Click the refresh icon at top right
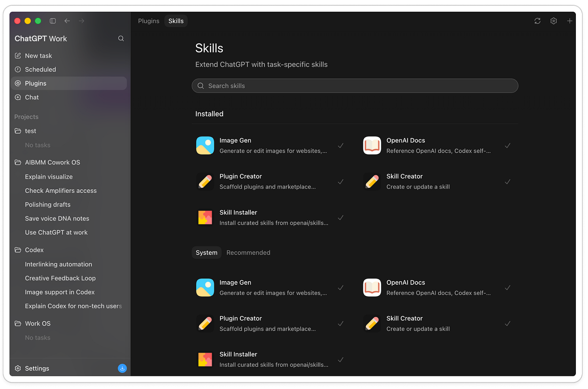 pyautogui.click(x=537, y=21)
